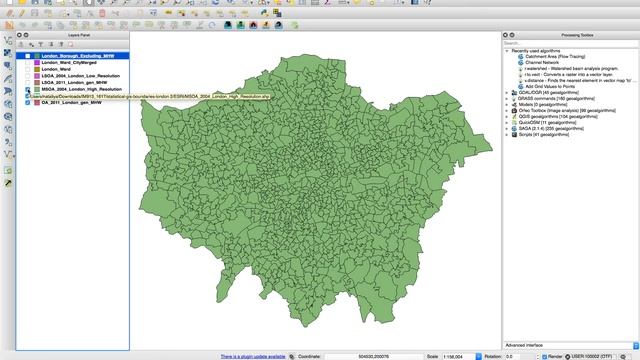
Task: Toggle editing with the pencil icon
Action: (x=22, y=13)
